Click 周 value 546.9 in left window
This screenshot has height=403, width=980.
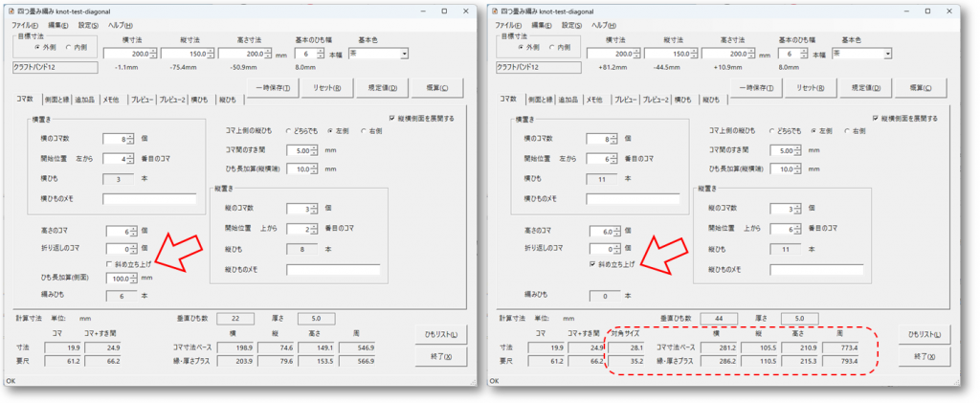point(357,347)
